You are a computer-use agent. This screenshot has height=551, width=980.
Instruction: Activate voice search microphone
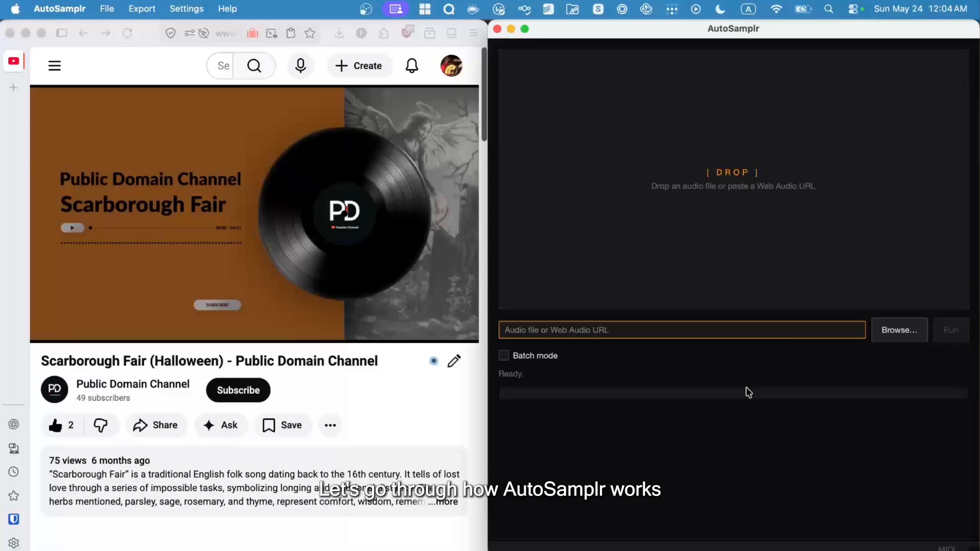tap(301, 66)
